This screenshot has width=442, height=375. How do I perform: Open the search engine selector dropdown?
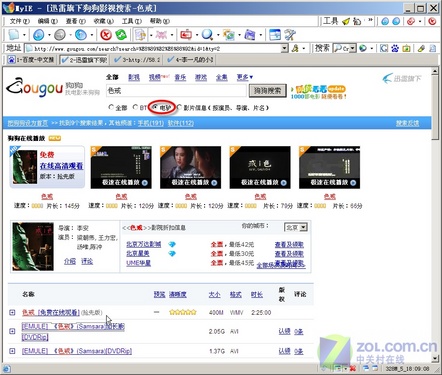pos(353,49)
